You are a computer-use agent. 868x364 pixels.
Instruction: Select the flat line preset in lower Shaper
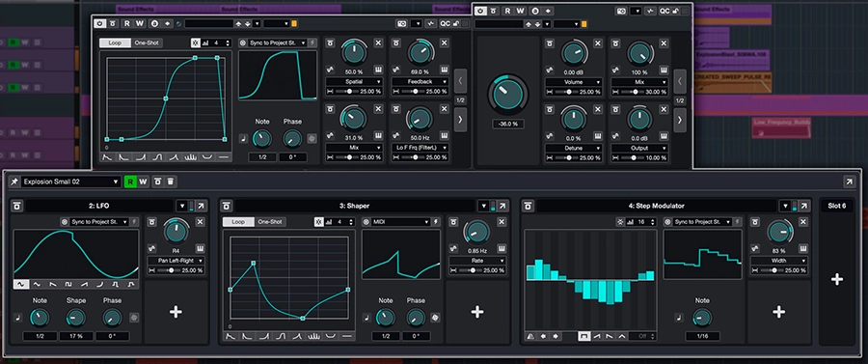pos(347,336)
